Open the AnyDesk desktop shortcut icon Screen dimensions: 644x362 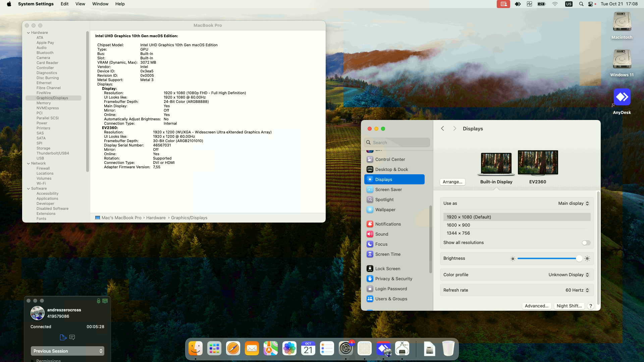click(622, 97)
